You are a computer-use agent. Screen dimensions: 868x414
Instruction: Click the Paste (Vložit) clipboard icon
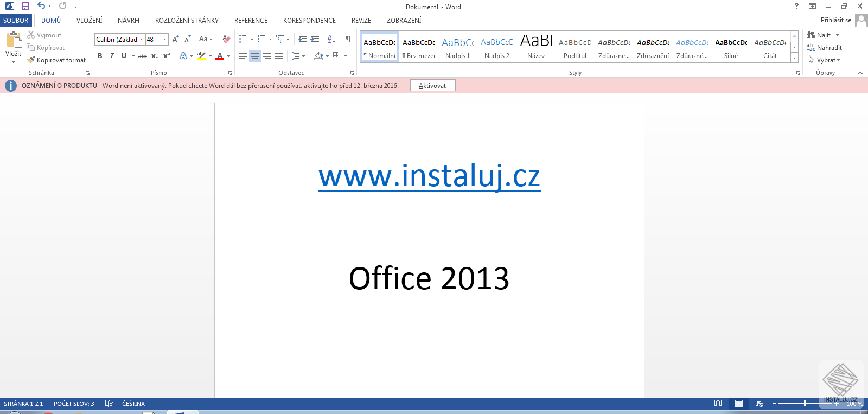[x=13, y=41]
